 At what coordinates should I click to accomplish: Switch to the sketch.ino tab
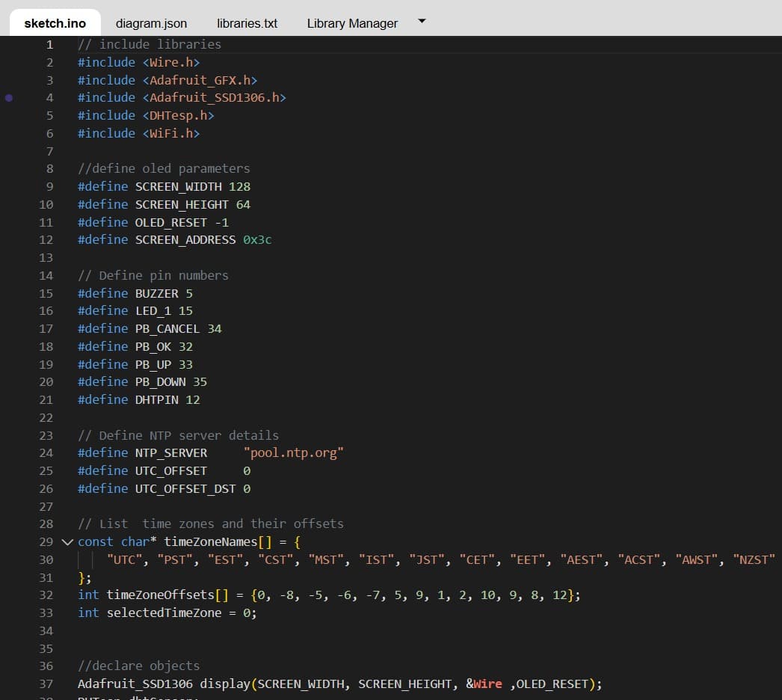tap(55, 23)
